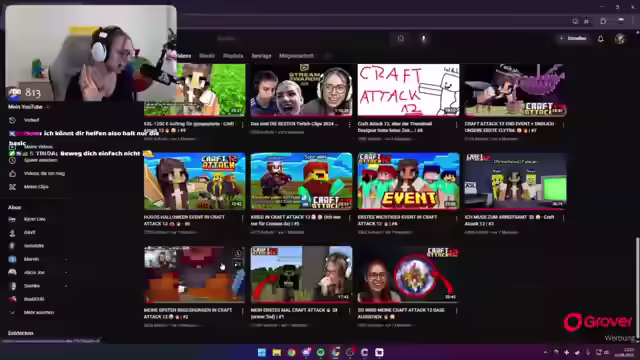Switch to the Videos channel tab
Screen dimensions: 640x360
click(x=184, y=56)
